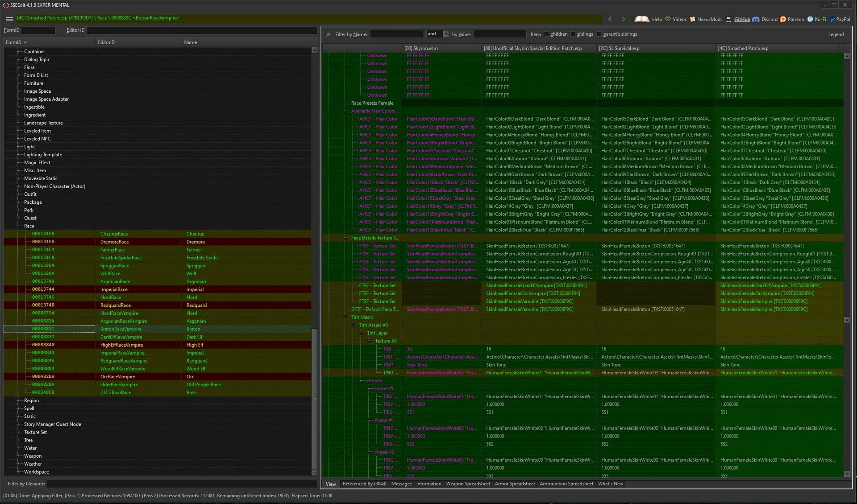Collapse the Available Hair Colors node
Image resolution: width=857 pixels, height=504 pixels.
(x=345, y=111)
